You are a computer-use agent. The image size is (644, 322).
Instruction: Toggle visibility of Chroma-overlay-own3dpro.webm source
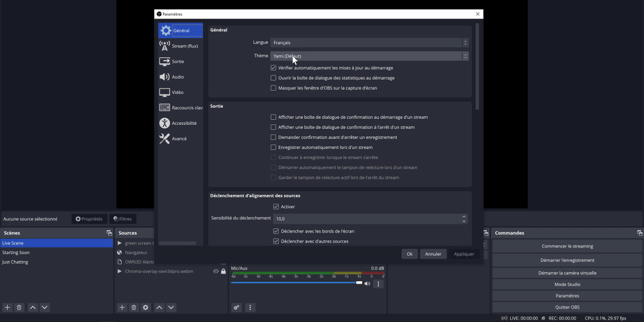(x=216, y=271)
